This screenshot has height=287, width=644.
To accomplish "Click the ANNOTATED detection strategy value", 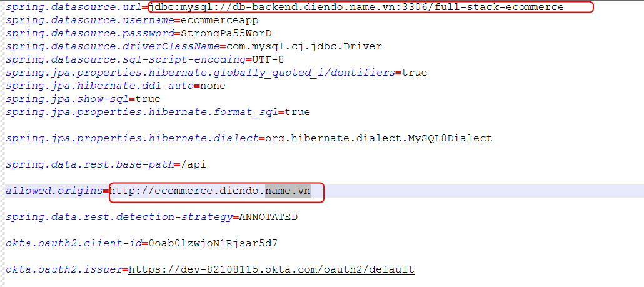I will (268, 217).
